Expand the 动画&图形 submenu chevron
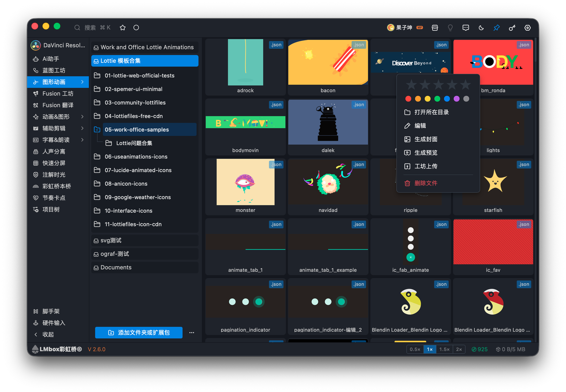Viewport: 566px width, 392px height. [82, 117]
